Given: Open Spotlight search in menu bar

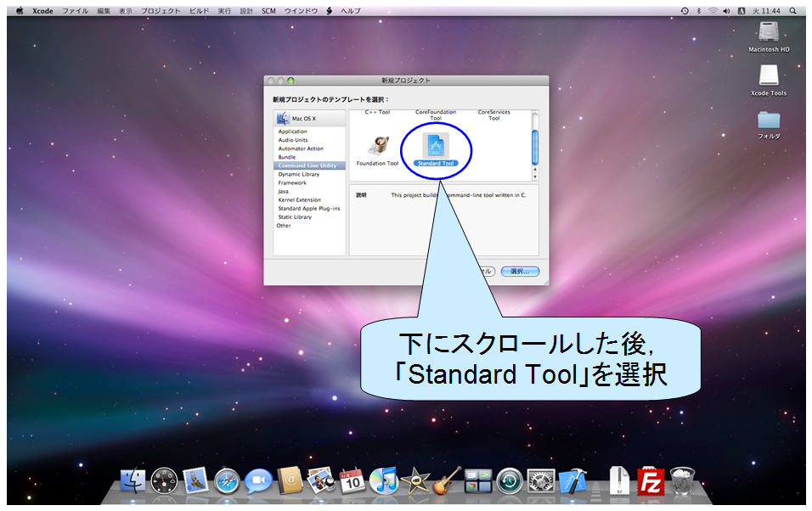Looking at the screenshot, I should [x=792, y=10].
